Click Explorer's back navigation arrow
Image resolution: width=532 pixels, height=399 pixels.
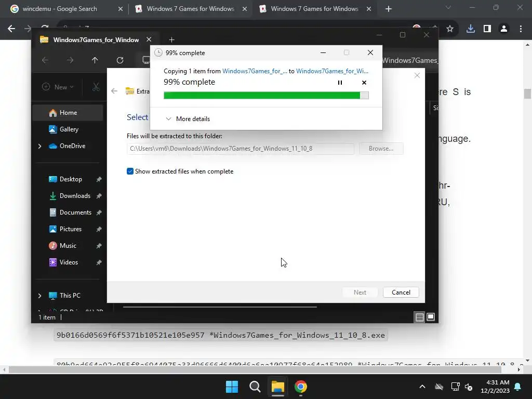[x=45, y=60]
